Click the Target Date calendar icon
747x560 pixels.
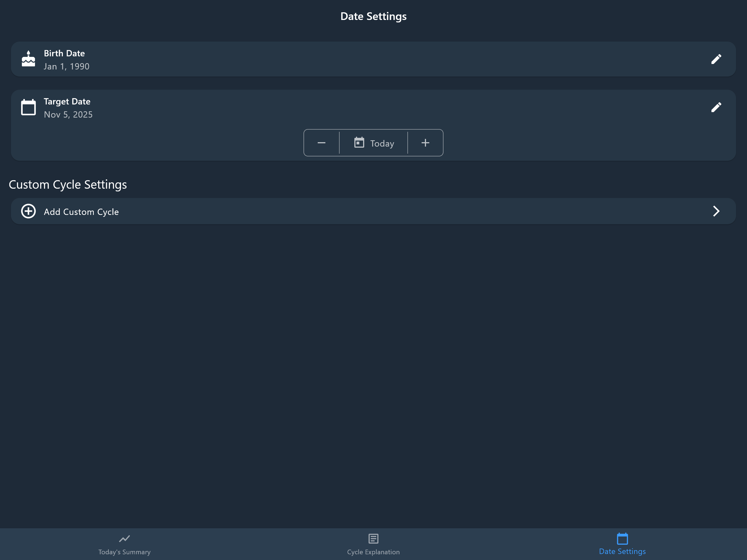point(28,107)
